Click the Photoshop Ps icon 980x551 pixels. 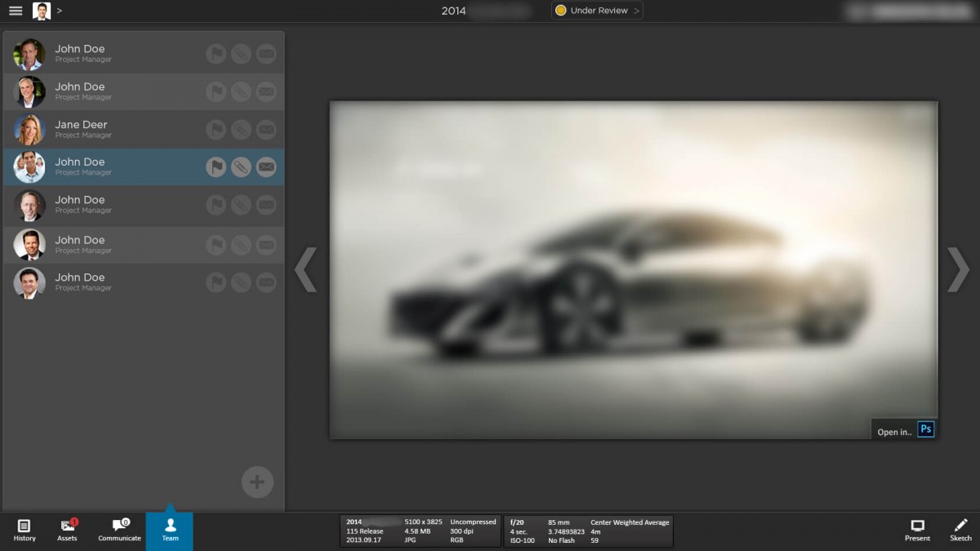925,429
